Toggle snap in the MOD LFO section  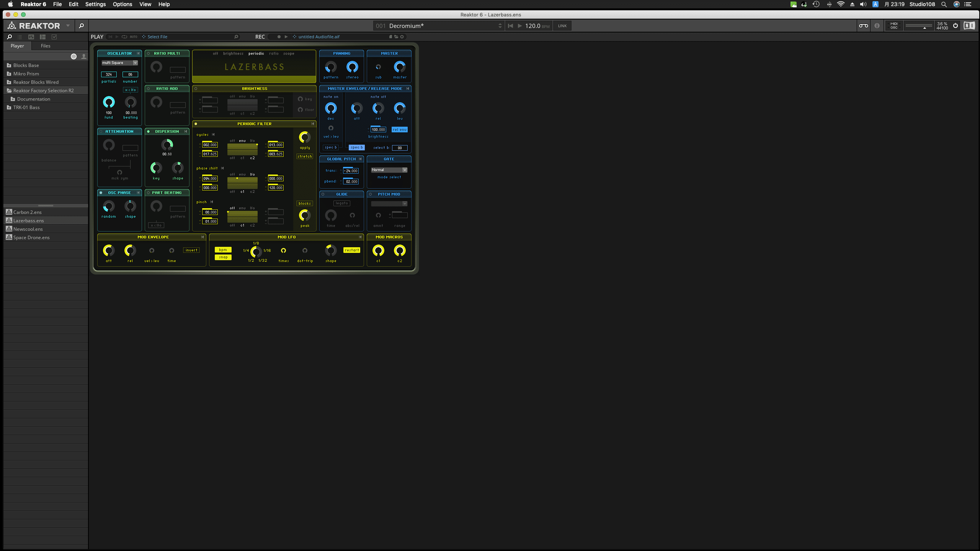pos(223,257)
